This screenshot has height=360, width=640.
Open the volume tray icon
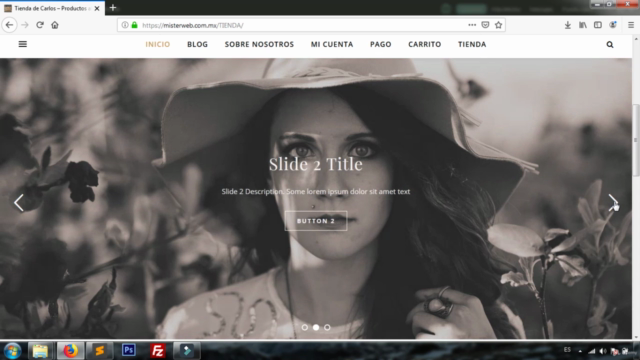tap(603, 351)
